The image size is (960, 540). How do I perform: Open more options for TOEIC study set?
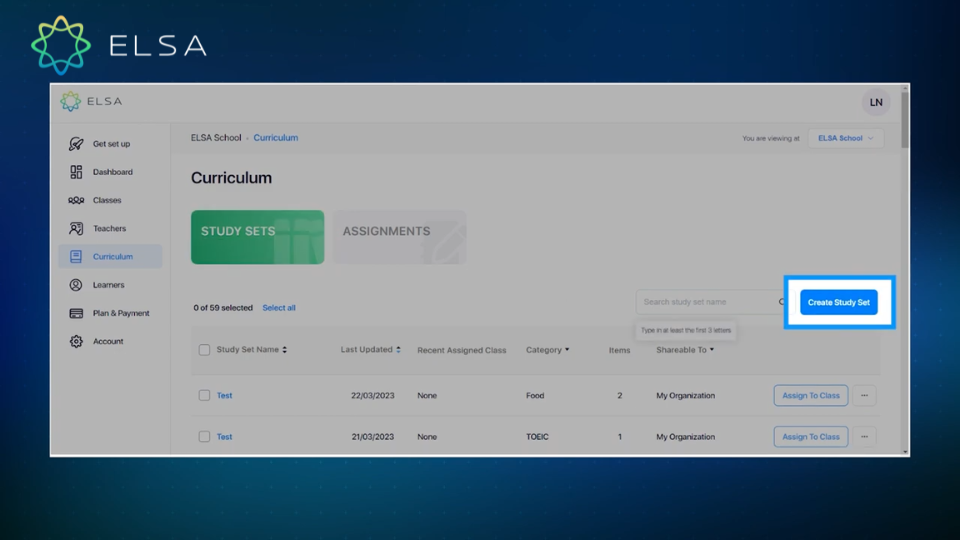tap(864, 437)
